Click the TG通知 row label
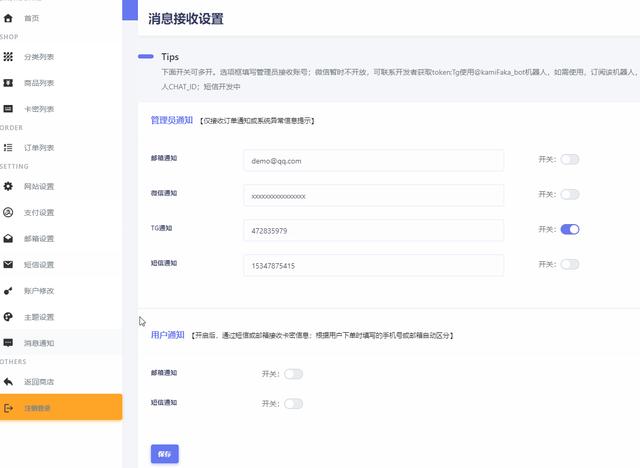This screenshot has width=640, height=468. [x=161, y=228]
